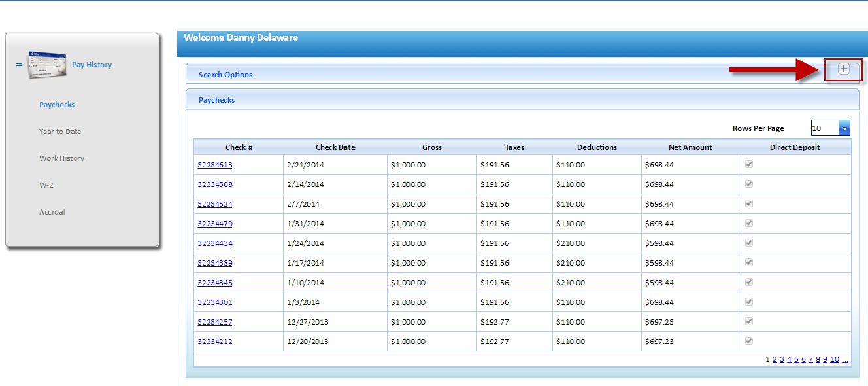Image resolution: width=868 pixels, height=386 pixels.
Task: Click the Net Amount column header
Action: pos(690,147)
